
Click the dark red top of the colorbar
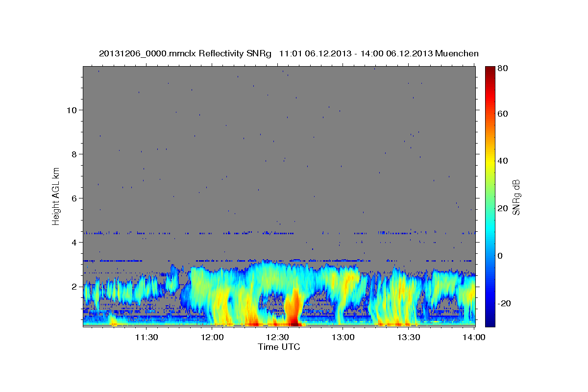point(490,71)
